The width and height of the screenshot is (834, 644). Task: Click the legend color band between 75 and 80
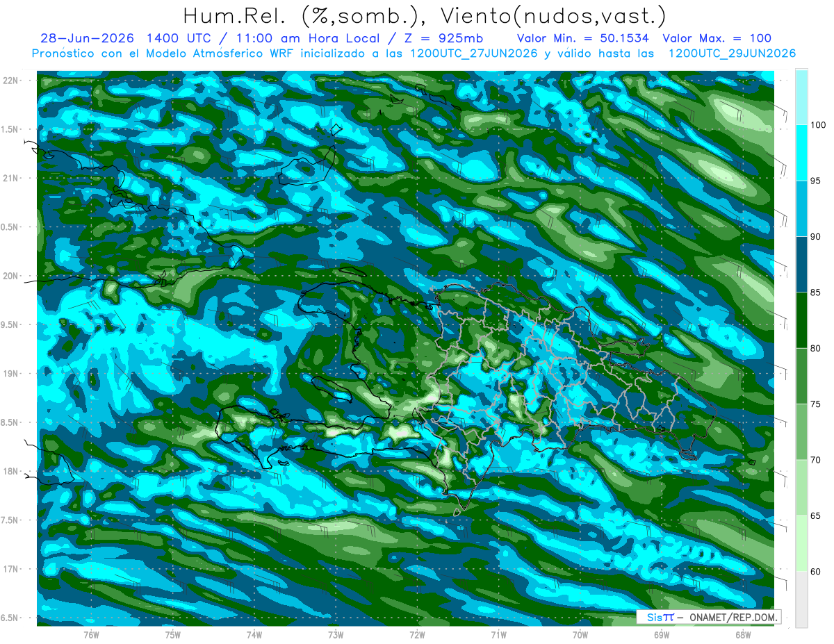pyautogui.click(x=801, y=377)
